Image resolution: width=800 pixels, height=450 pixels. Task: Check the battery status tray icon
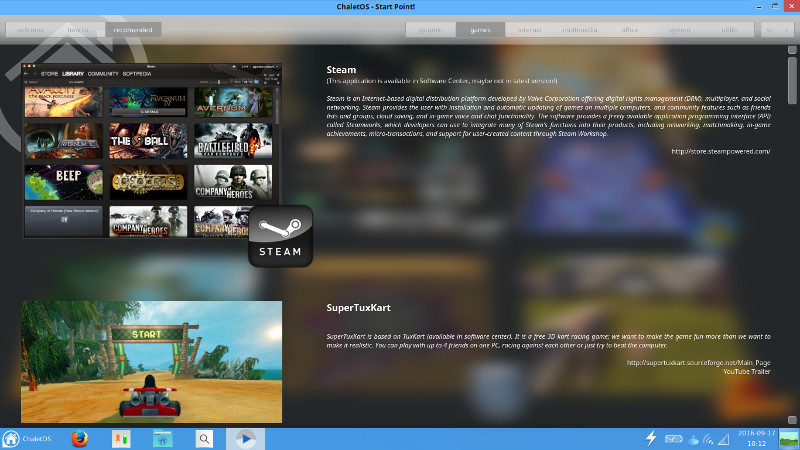point(673,438)
